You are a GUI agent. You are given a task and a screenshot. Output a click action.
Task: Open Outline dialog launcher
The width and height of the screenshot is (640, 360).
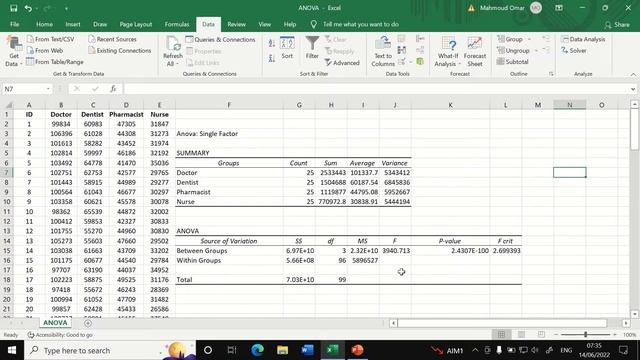[551, 74]
